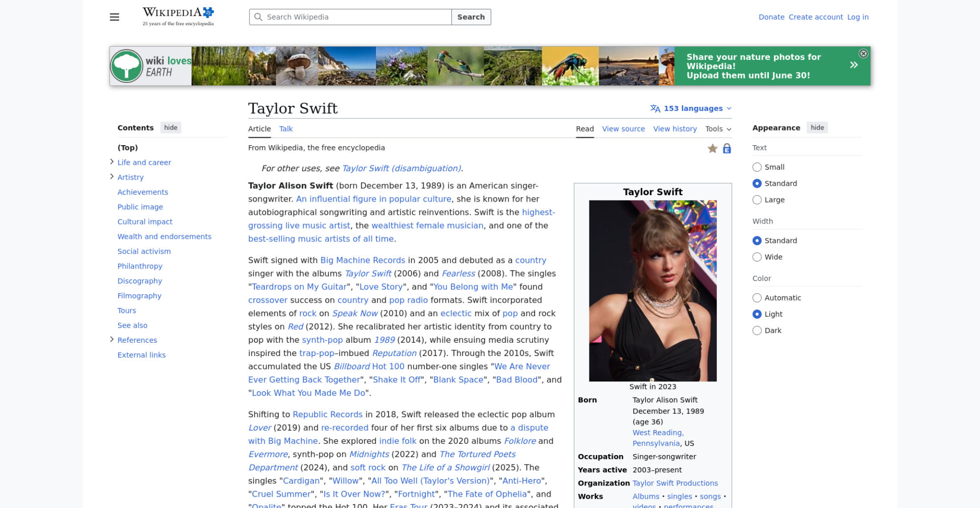Image resolution: width=980 pixels, height=508 pixels.
Task: Click the Log in link
Action: pos(857,17)
